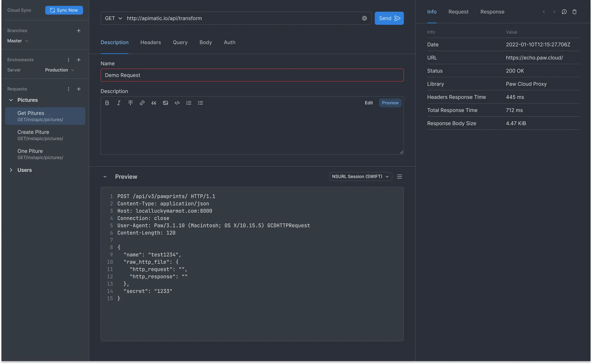Expand the Users folder
This screenshot has height=364, width=592.
pyautogui.click(x=11, y=170)
